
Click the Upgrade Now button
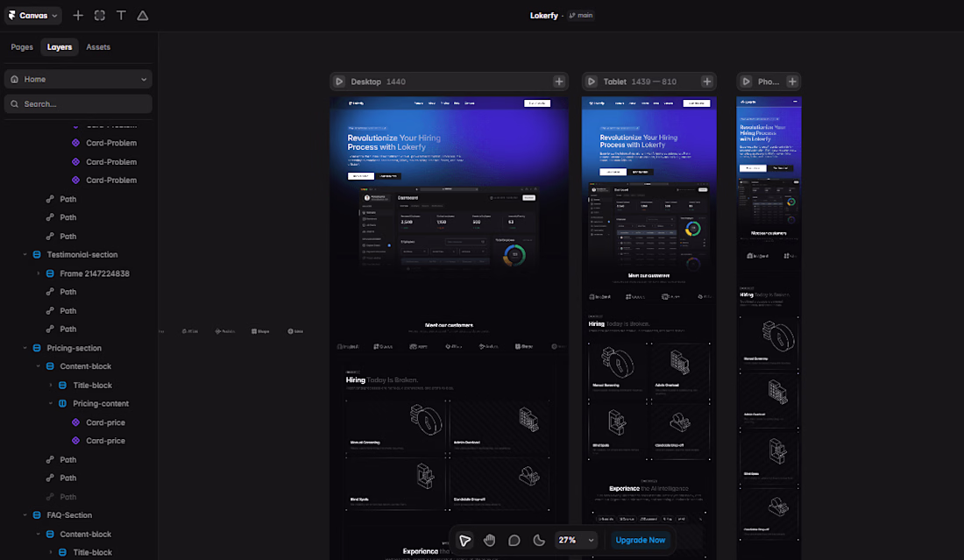[640, 541]
